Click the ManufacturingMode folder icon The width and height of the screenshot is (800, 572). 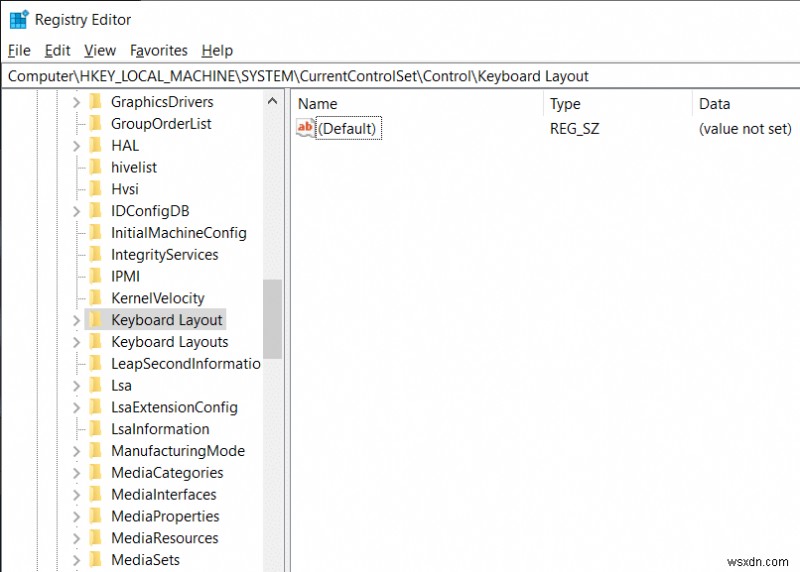(95, 451)
